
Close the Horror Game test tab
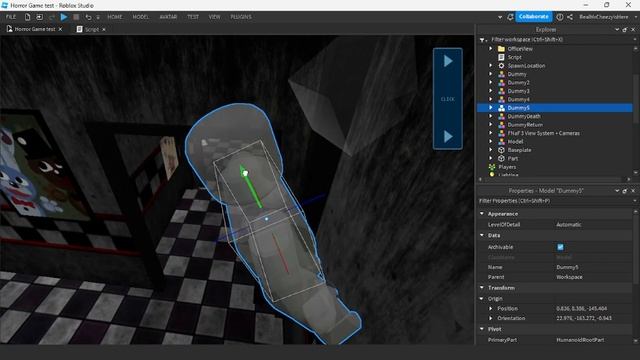(x=60, y=29)
